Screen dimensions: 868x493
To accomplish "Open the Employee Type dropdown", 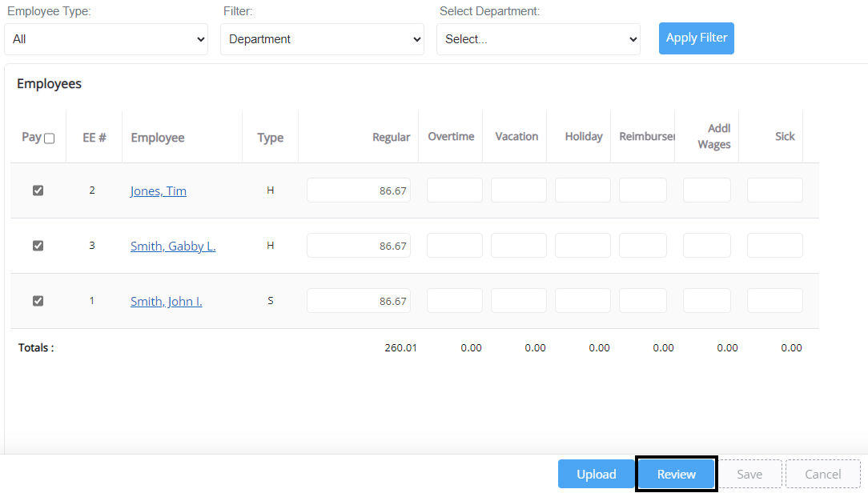I will 106,38.
